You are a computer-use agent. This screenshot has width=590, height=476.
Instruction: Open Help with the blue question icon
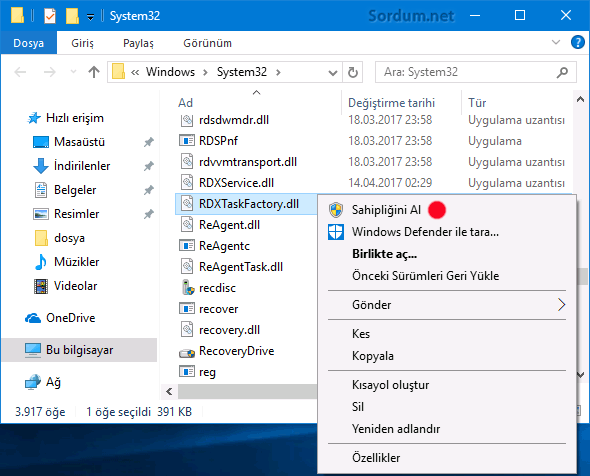pyautogui.click(x=577, y=42)
